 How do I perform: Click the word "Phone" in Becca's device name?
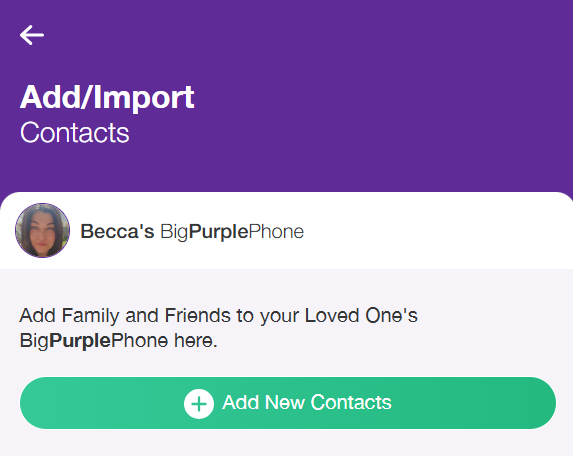tap(276, 232)
